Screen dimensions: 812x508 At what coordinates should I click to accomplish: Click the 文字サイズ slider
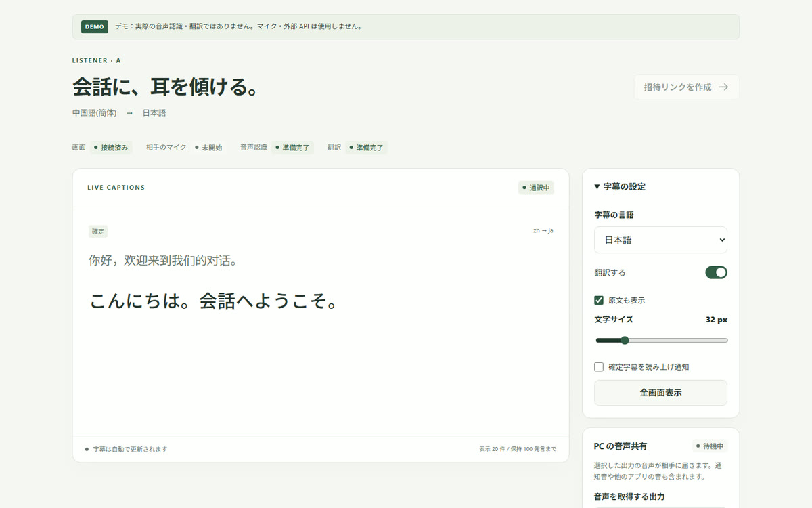point(661,340)
